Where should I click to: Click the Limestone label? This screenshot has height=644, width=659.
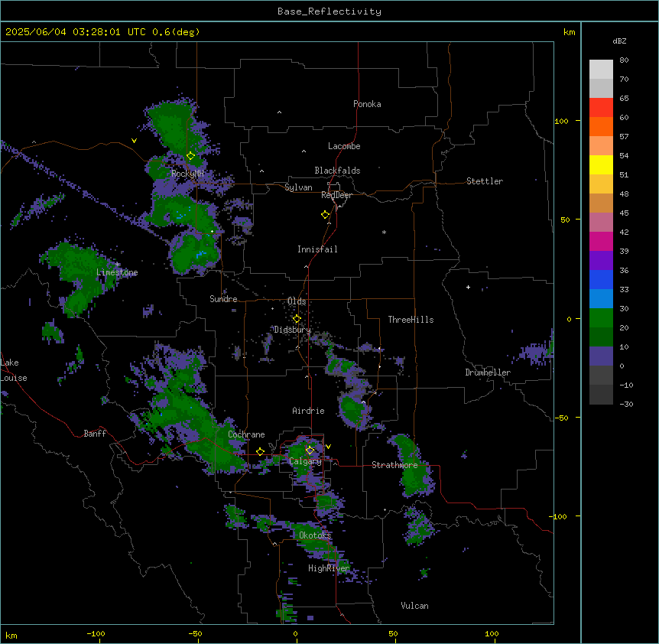(x=117, y=272)
